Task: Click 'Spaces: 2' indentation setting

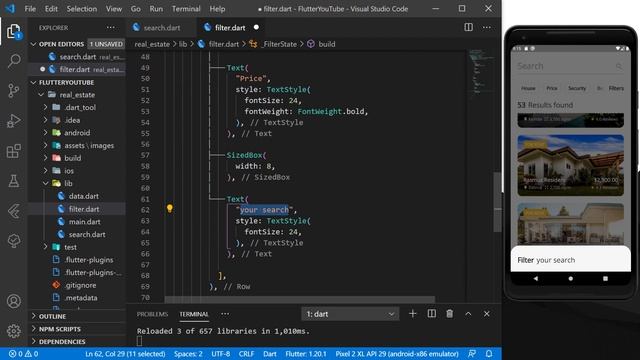Action: coord(188,353)
